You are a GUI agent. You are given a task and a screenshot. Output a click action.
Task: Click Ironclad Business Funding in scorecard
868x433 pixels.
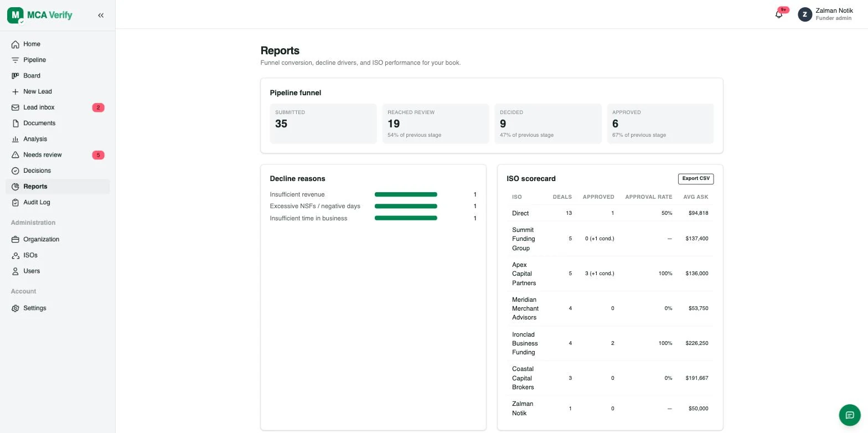525,343
